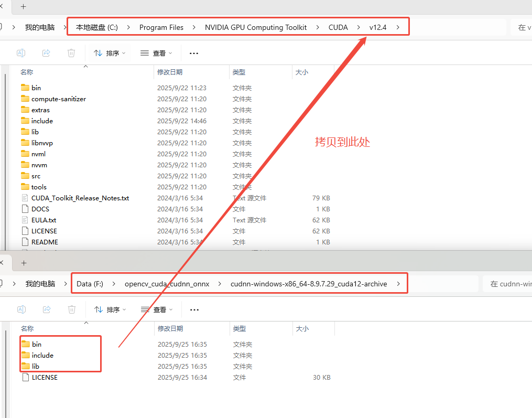Open the 查看 view dropdown in the cudnn archive window
Image resolution: width=532 pixels, height=418 pixels.
click(x=157, y=309)
